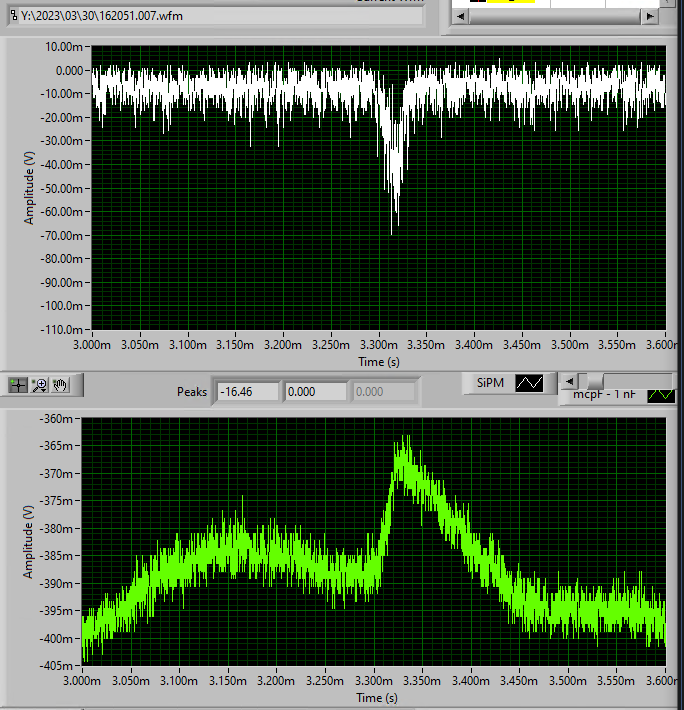Open the SiPM plot style icon
684x710 pixels.
click(529, 383)
